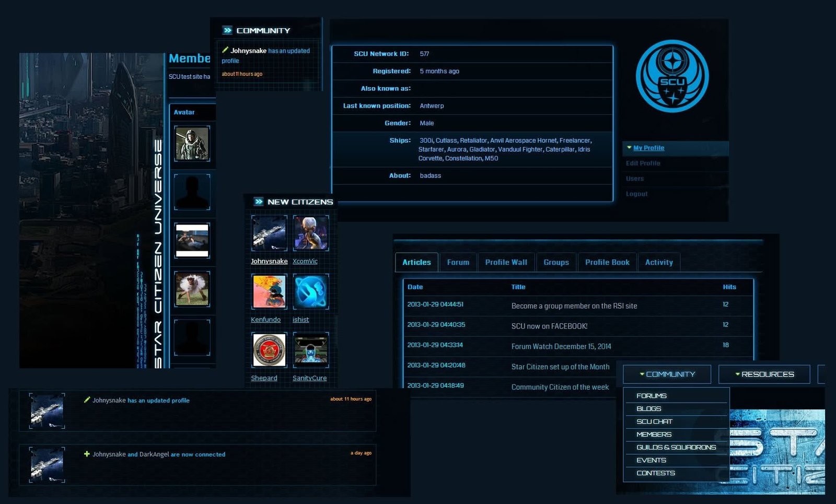Switch to the Groups tab
The width and height of the screenshot is (836, 504).
tap(556, 262)
